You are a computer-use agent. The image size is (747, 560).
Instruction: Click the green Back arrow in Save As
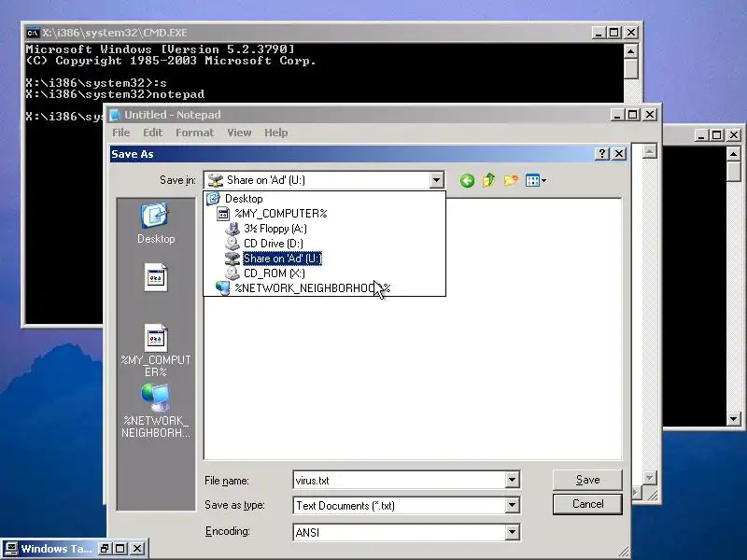pyautogui.click(x=467, y=180)
